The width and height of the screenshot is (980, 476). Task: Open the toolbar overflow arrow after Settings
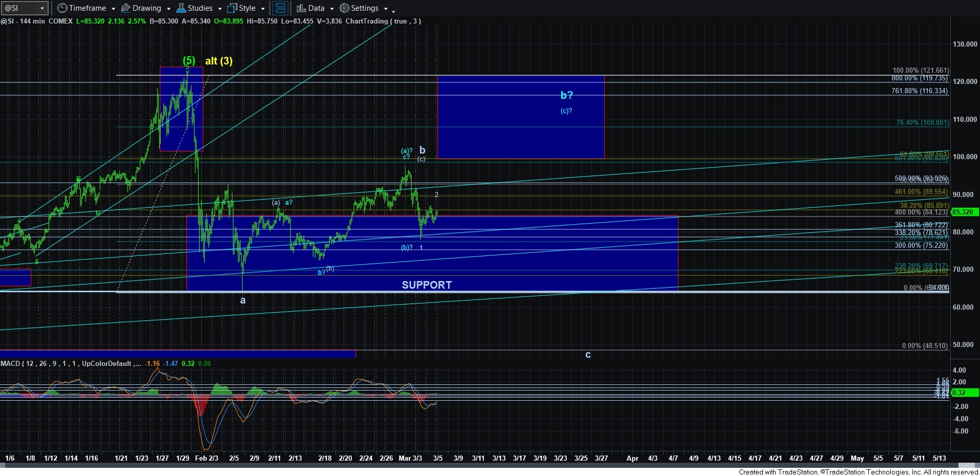coord(393,10)
